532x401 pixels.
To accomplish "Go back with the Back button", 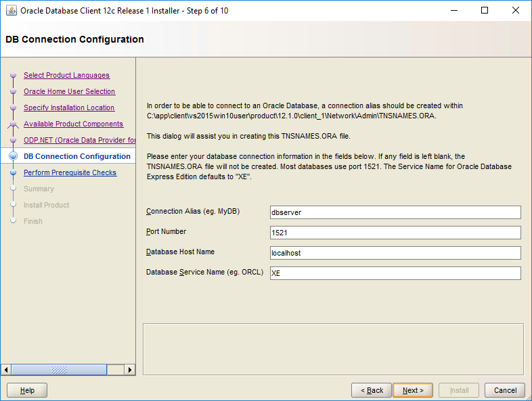I will (x=372, y=390).
